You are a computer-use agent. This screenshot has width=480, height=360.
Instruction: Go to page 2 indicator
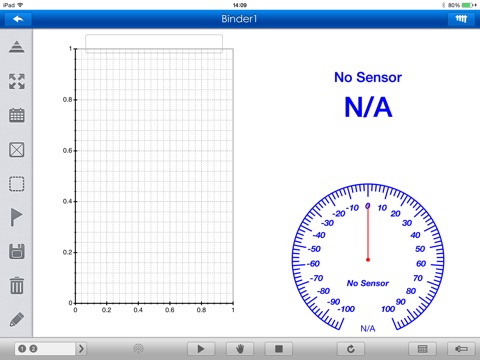tap(33, 349)
